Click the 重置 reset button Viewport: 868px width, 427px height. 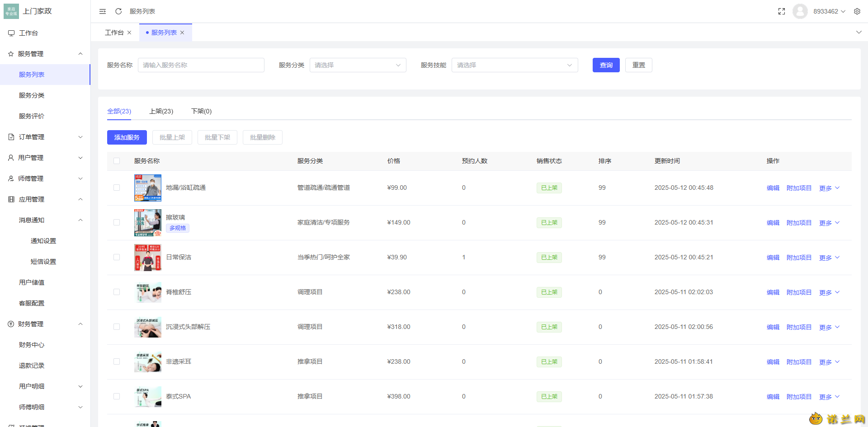click(639, 65)
